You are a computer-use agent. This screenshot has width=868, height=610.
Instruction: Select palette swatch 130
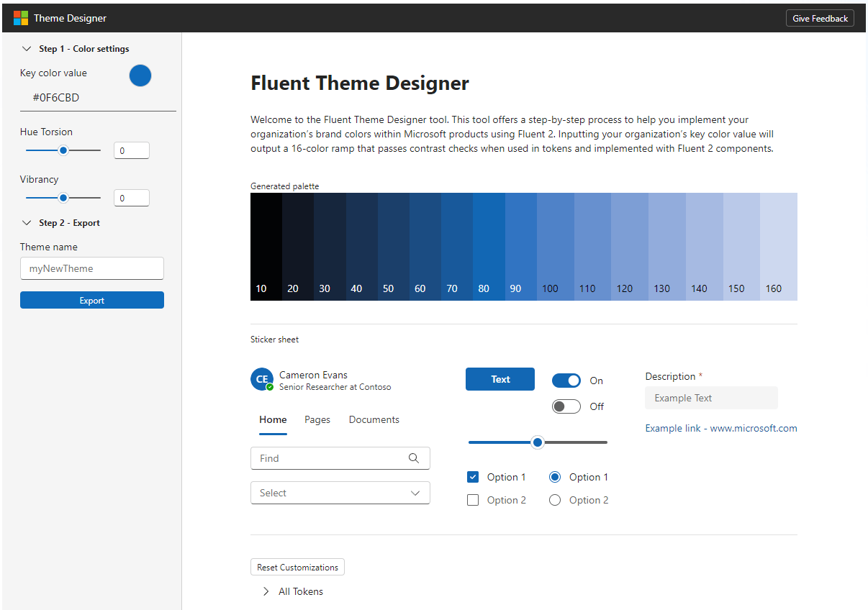click(x=667, y=247)
